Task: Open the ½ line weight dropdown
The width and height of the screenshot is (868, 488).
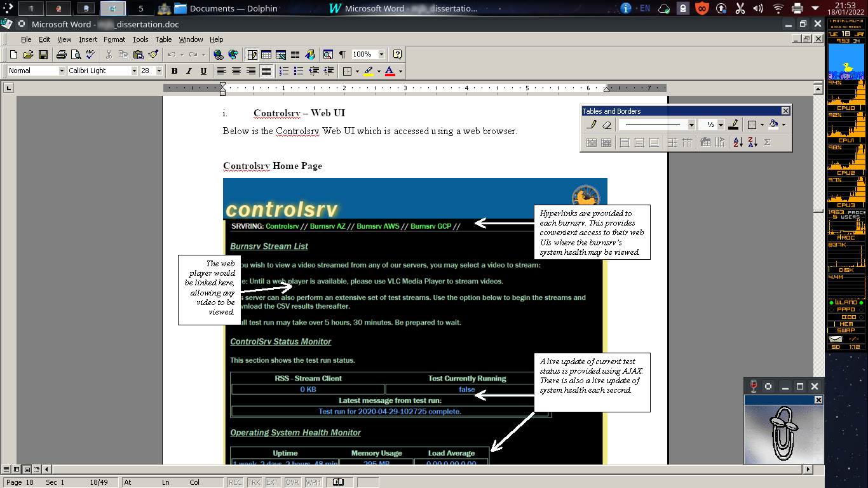Action: [721, 125]
